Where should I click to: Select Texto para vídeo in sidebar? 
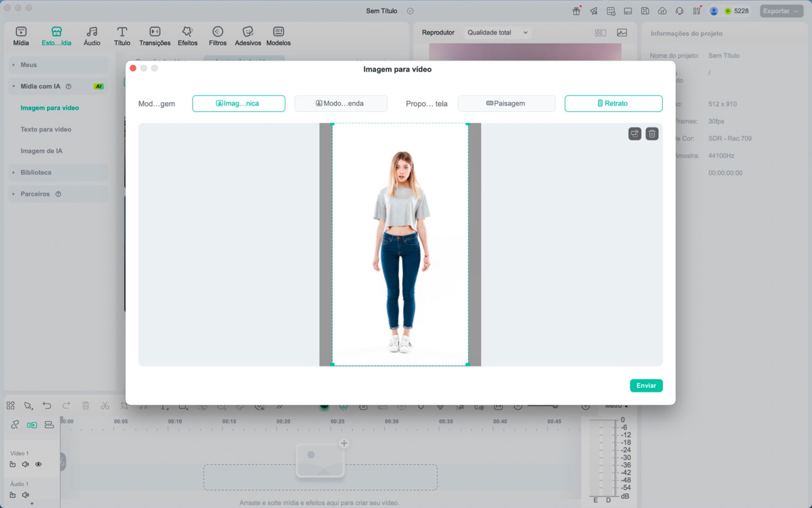pyautogui.click(x=46, y=129)
